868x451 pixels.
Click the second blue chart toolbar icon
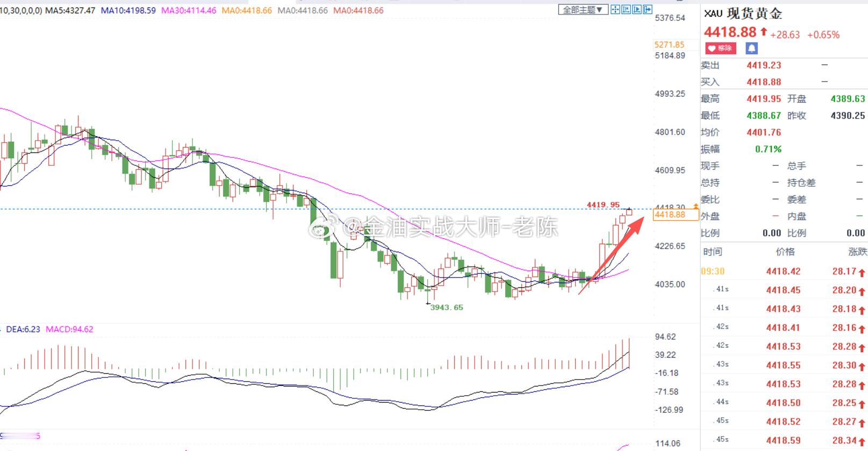click(x=626, y=9)
